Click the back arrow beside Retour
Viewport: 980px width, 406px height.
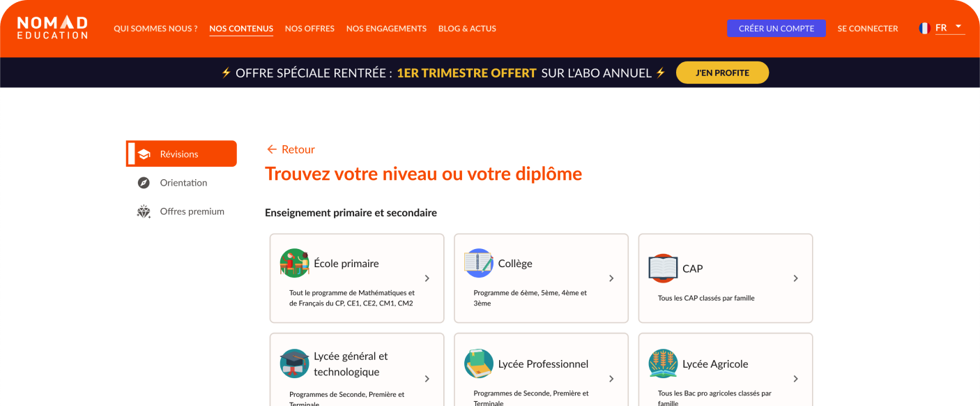click(272, 149)
